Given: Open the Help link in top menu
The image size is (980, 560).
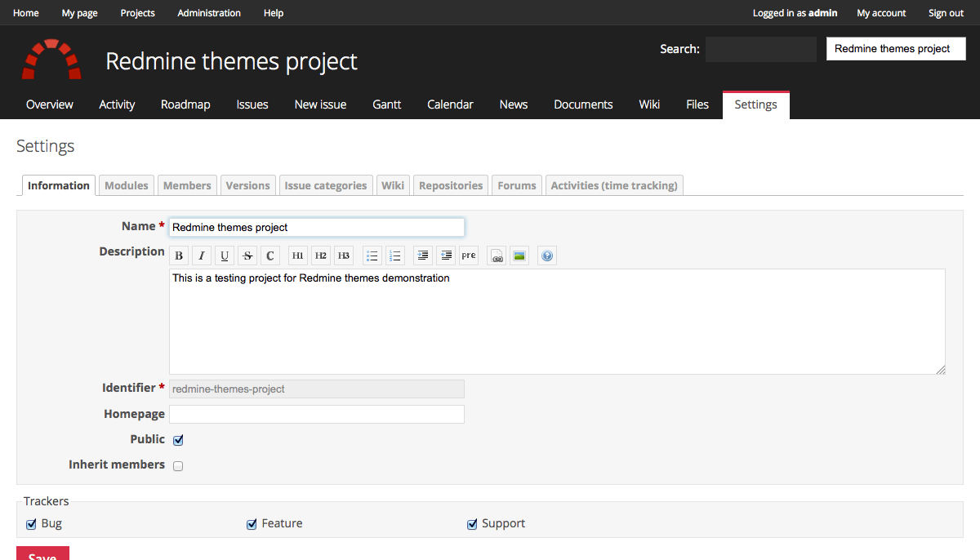Looking at the screenshot, I should pyautogui.click(x=274, y=13).
